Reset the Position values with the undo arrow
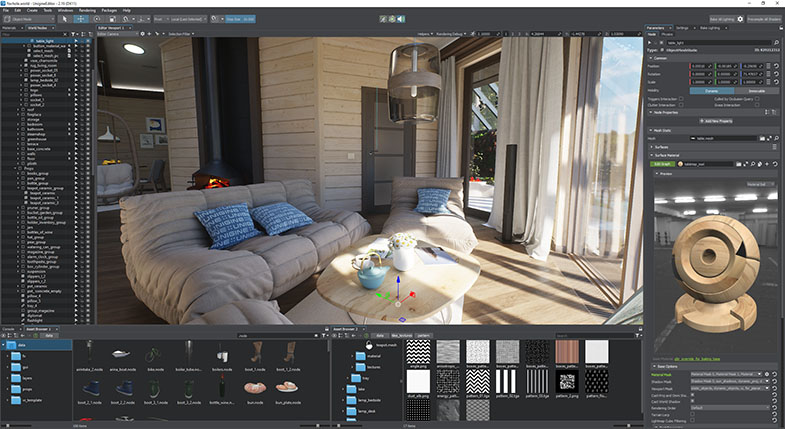This screenshot has width=785, height=429. [776, 66]
